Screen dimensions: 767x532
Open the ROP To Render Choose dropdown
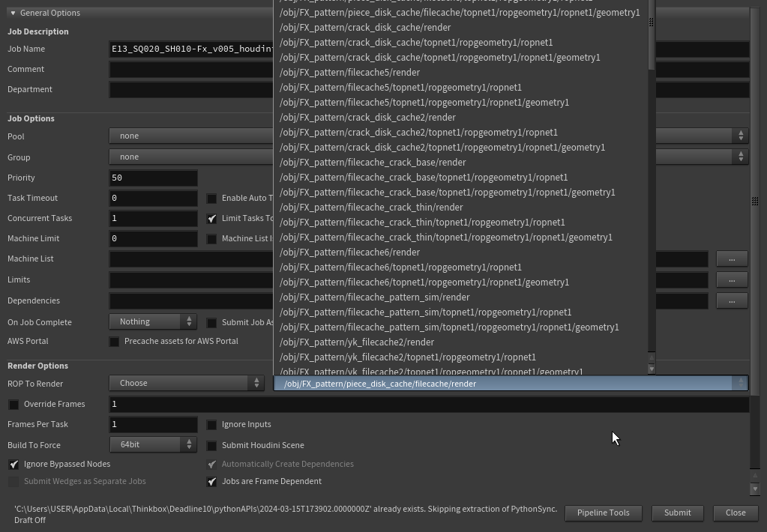pos(187,384)
